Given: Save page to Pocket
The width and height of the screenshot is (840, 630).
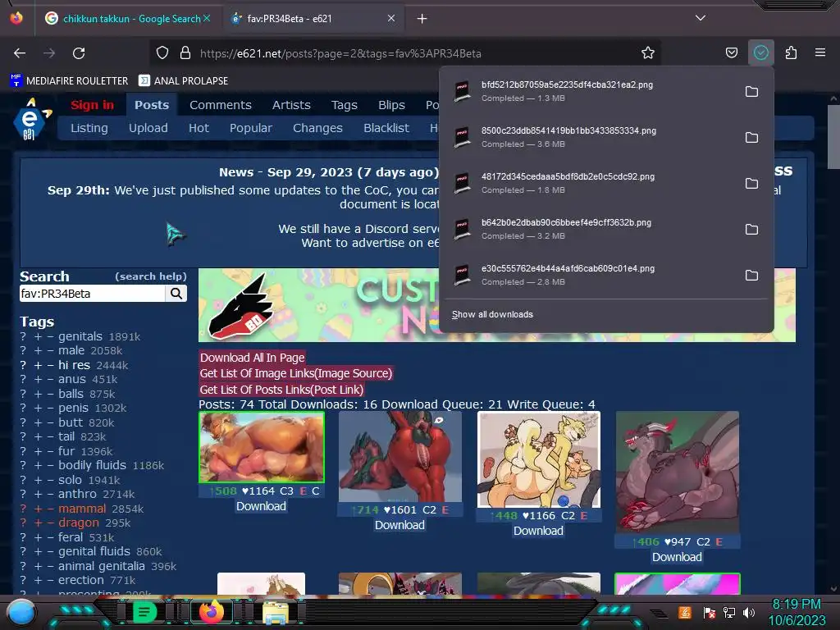Looking at the screenshot, I should [731, 53].
